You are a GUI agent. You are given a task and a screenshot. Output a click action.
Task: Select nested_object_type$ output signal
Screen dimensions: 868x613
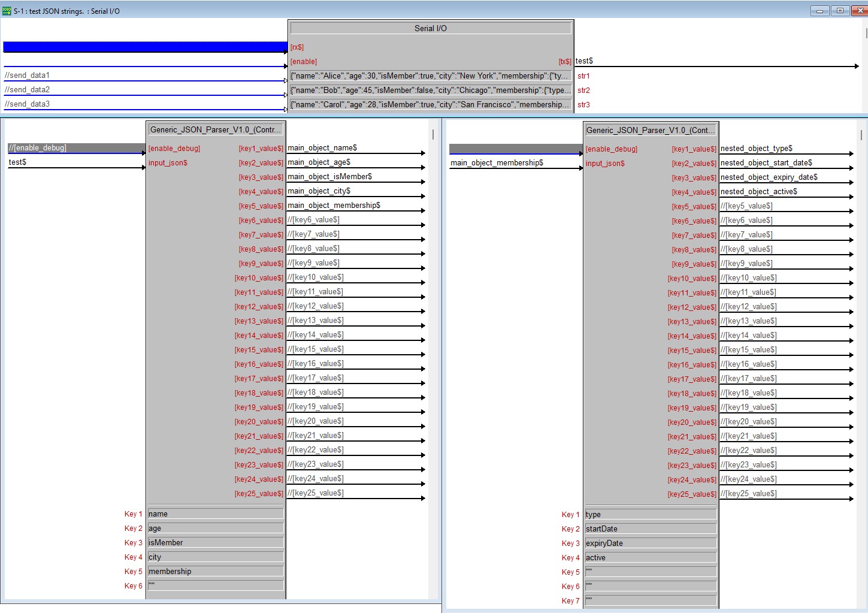(756, 149)
